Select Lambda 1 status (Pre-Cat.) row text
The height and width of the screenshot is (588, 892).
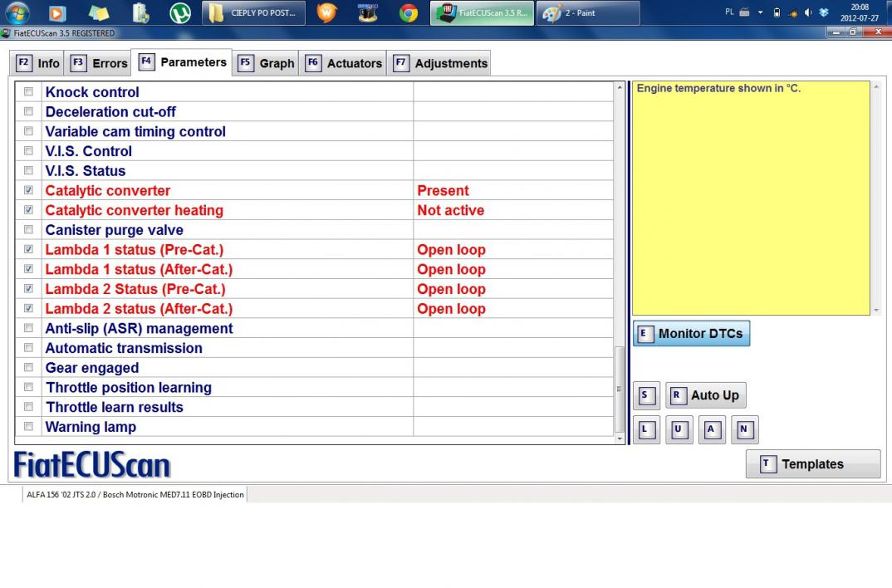point(135,250)
